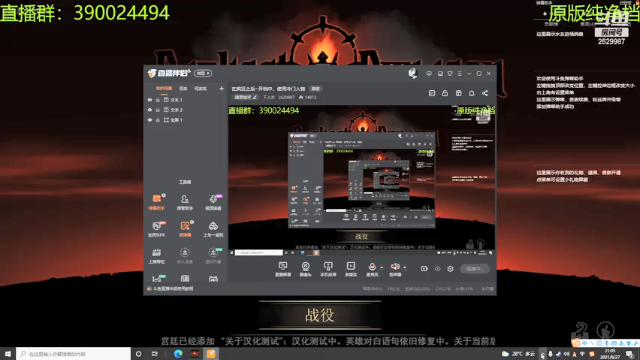Select the 全屏 1 layer row
Screen dimensions: 640x360
pos(185,120)
